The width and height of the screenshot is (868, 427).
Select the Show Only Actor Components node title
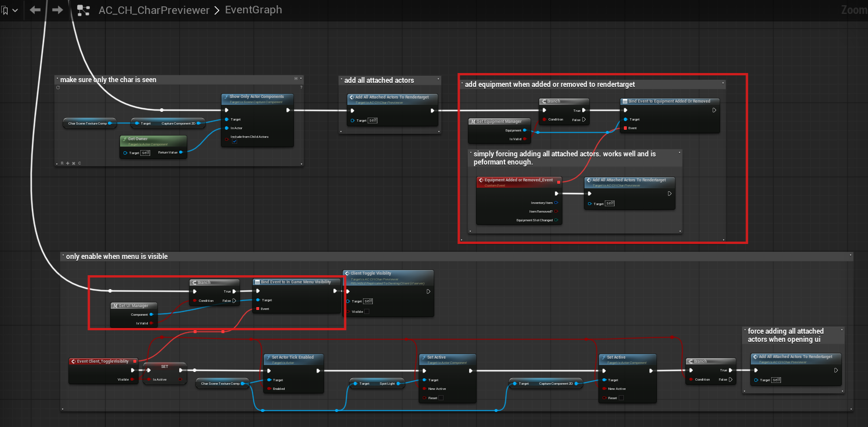257,97
